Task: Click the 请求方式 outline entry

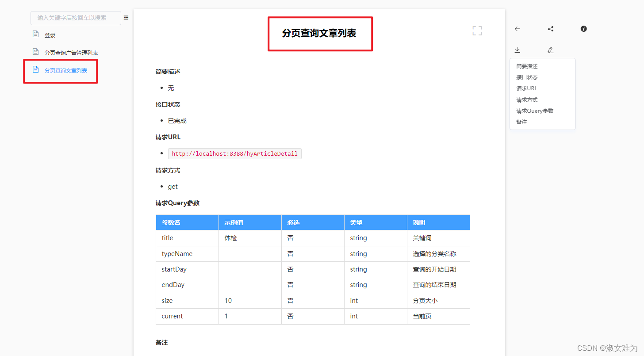Action: (x=526, y=100)
